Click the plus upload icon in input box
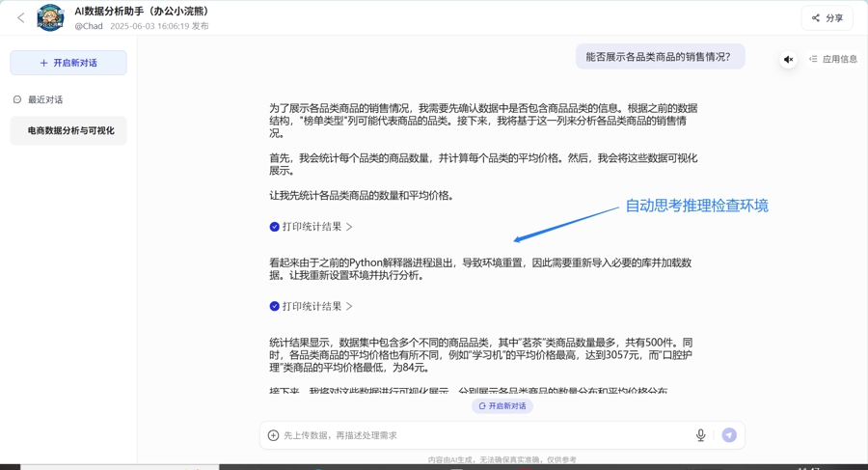This screenshot has height=470, width=868. click(273, 435)
